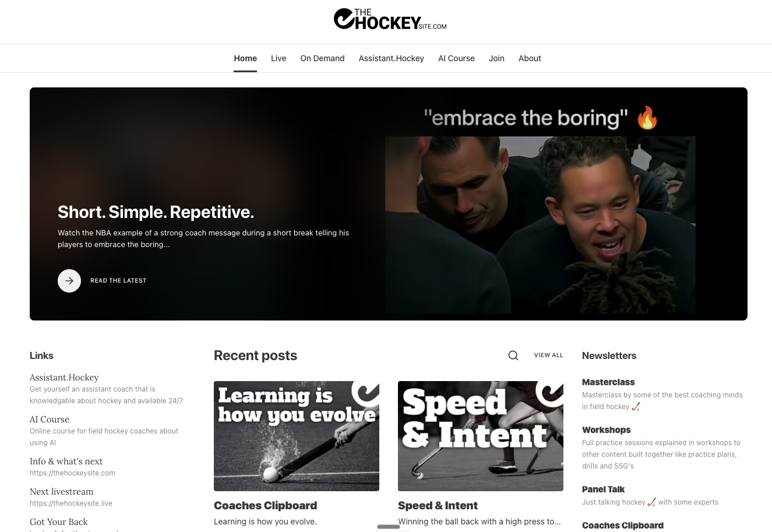Go to On Demand page
The width and height of the screenshot is (772, 532).
tap(322, 58)
